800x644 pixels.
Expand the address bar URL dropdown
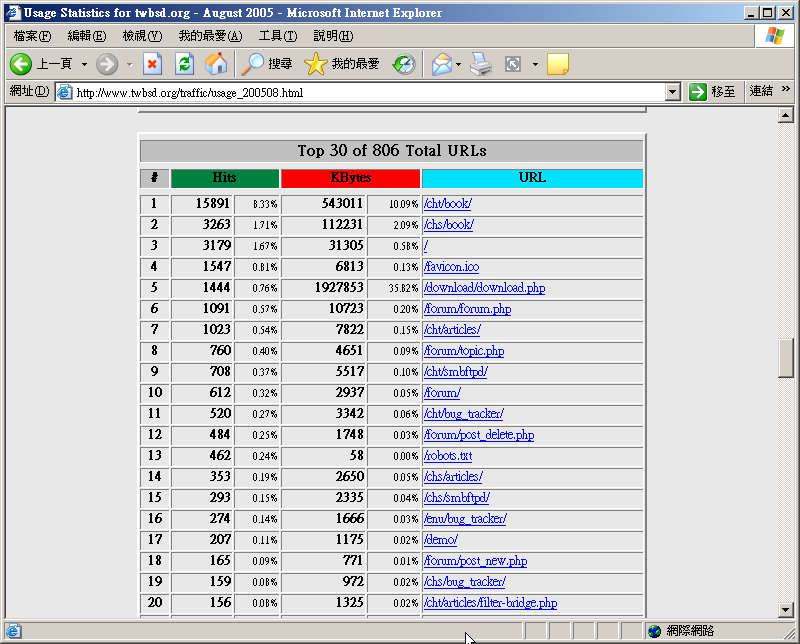tap(673, 92)
